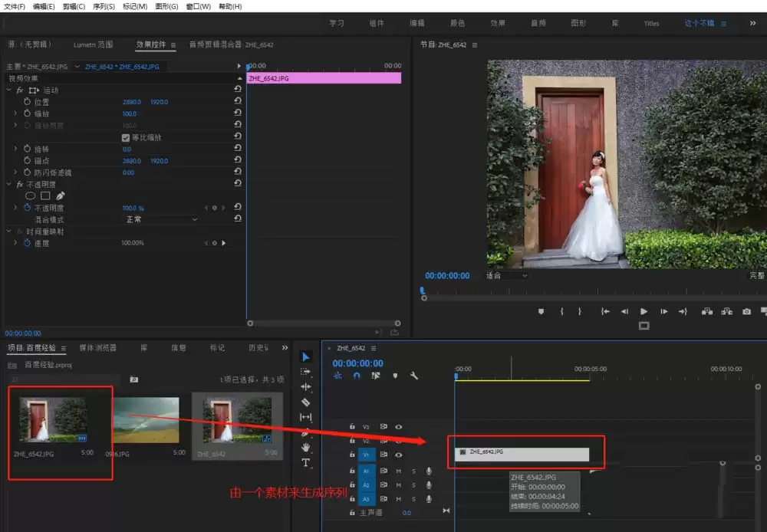Open the 适合 zoom level dropdown
Image resolution: width=767 pixels, height=532 pixels.
506,275
